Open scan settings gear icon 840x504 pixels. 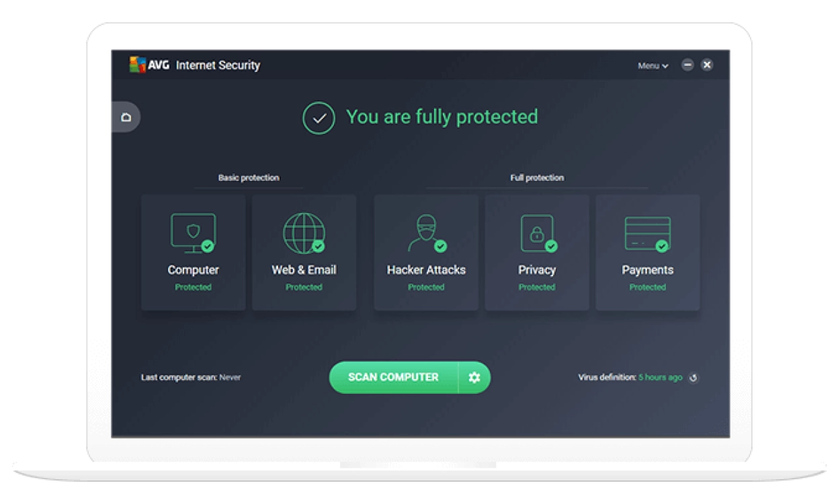[x=474, y=378]
